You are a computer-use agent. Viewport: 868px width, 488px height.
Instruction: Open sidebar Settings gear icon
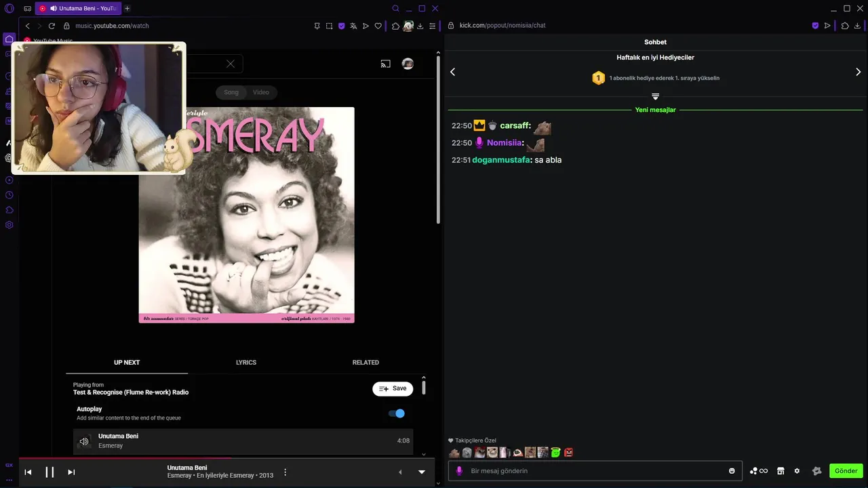[9, 225]
